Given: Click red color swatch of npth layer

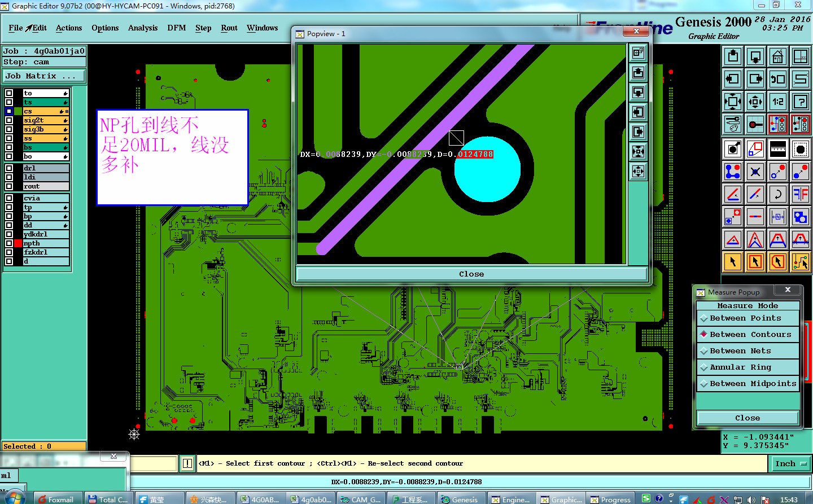Looking at the screenshot, I should tap(19, 243).
